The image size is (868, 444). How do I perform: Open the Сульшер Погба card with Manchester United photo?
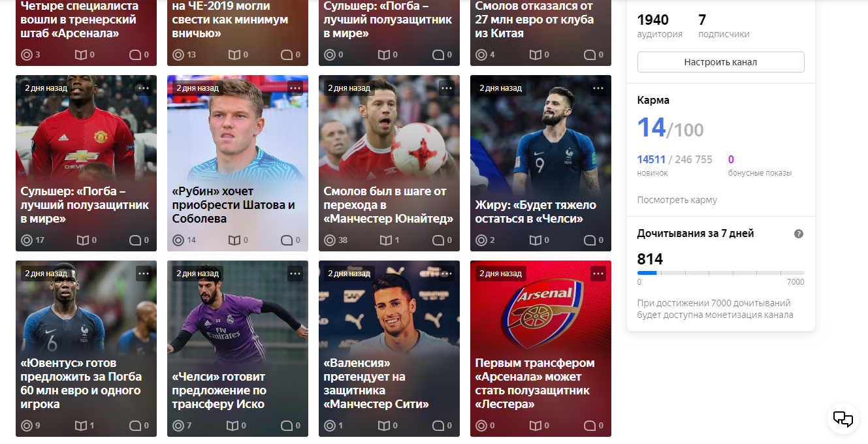[86, 163]
